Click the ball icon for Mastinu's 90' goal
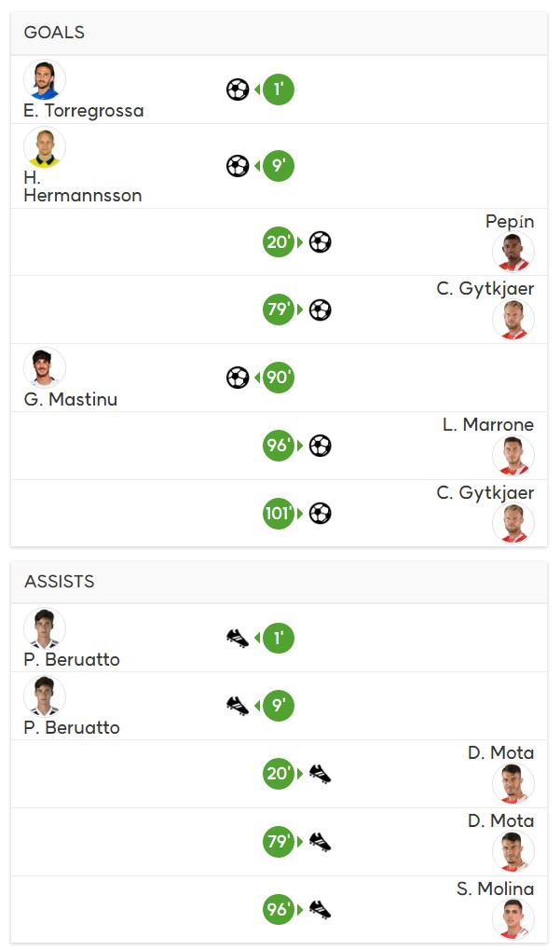Viewport: 560px width, 950px height. (x=238, y=378)
